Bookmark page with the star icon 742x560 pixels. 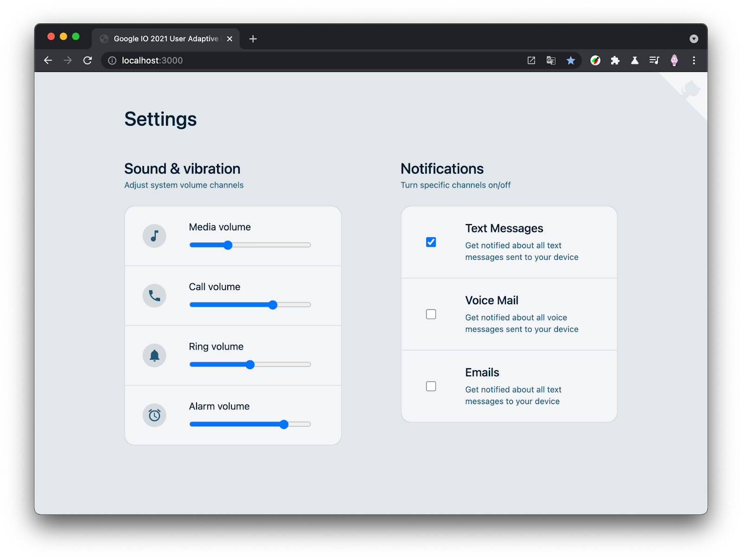(570, 60)
